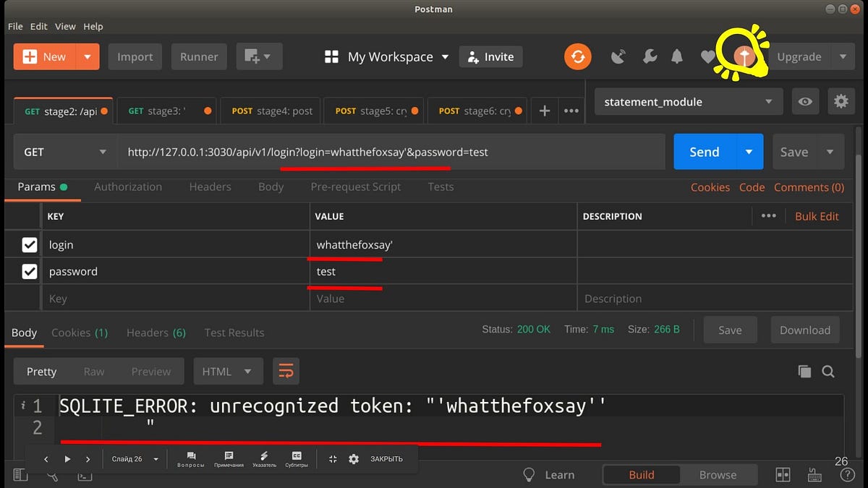Click the environment quick look eye icon
This screenshot has height=488, width=868.
[x=805, y=102]
